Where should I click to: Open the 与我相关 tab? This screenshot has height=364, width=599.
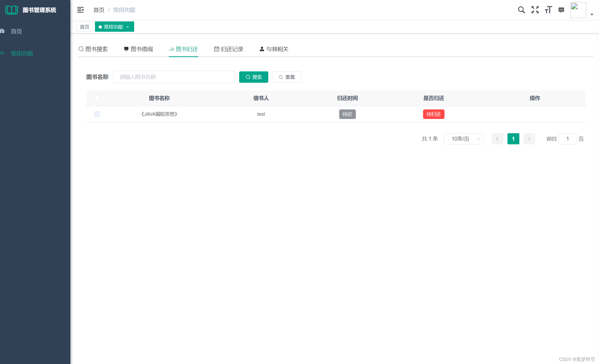274,49
